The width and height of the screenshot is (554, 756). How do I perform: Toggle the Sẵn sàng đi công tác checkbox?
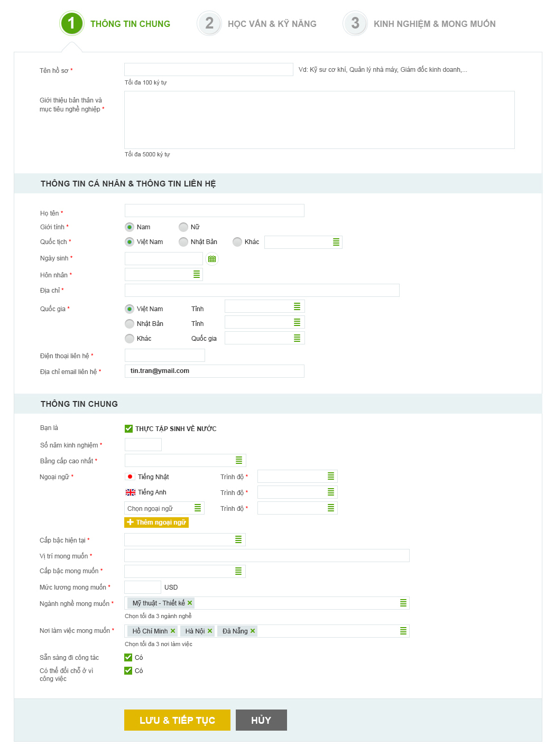point(128,657)
